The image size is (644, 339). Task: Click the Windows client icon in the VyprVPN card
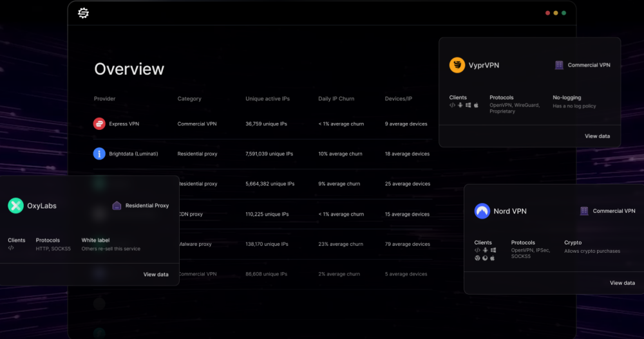[468, 105]
